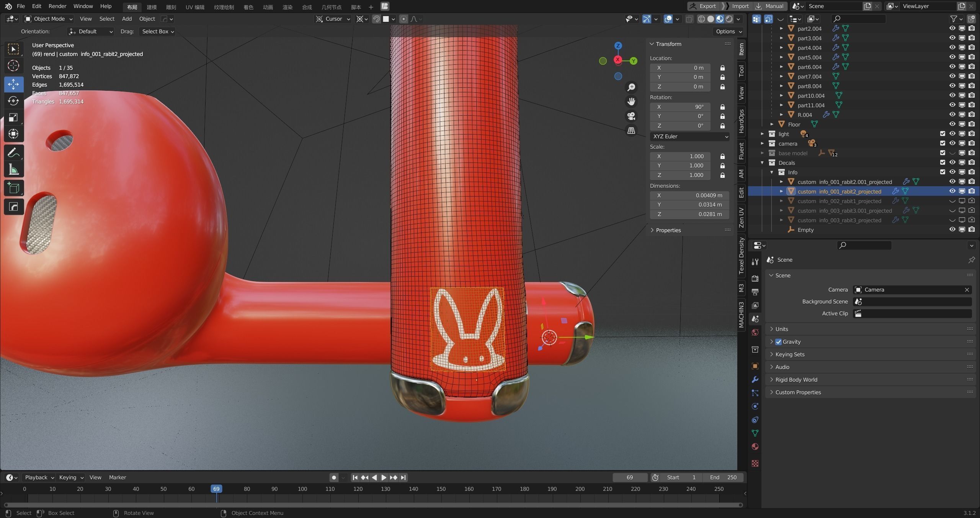Select the Measure tool

tap(13, 170)
